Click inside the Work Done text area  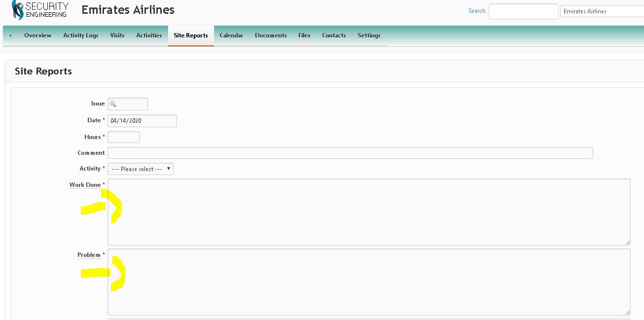(369, 212)
